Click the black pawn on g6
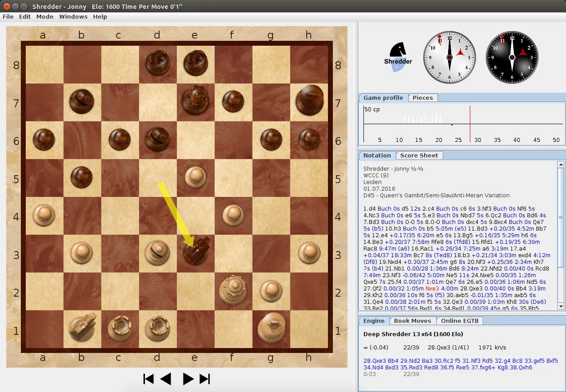 271,139
